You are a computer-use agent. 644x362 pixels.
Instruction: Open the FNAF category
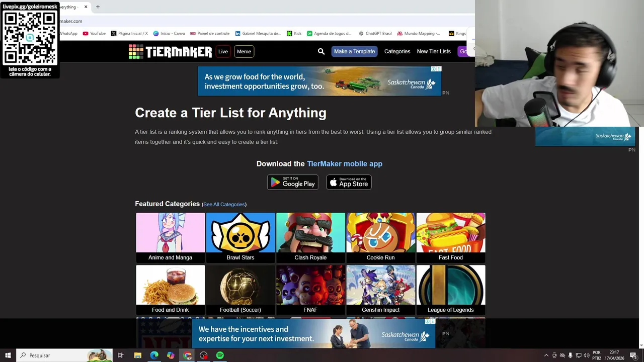point(310,290)
